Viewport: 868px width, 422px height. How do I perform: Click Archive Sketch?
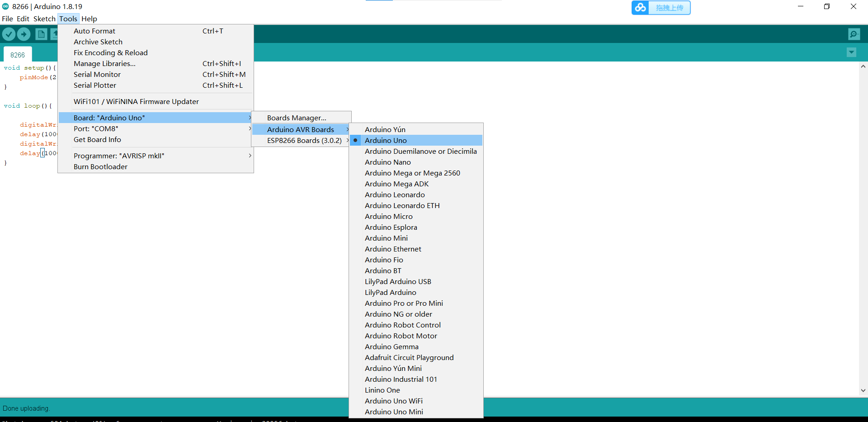coord(156,42)
